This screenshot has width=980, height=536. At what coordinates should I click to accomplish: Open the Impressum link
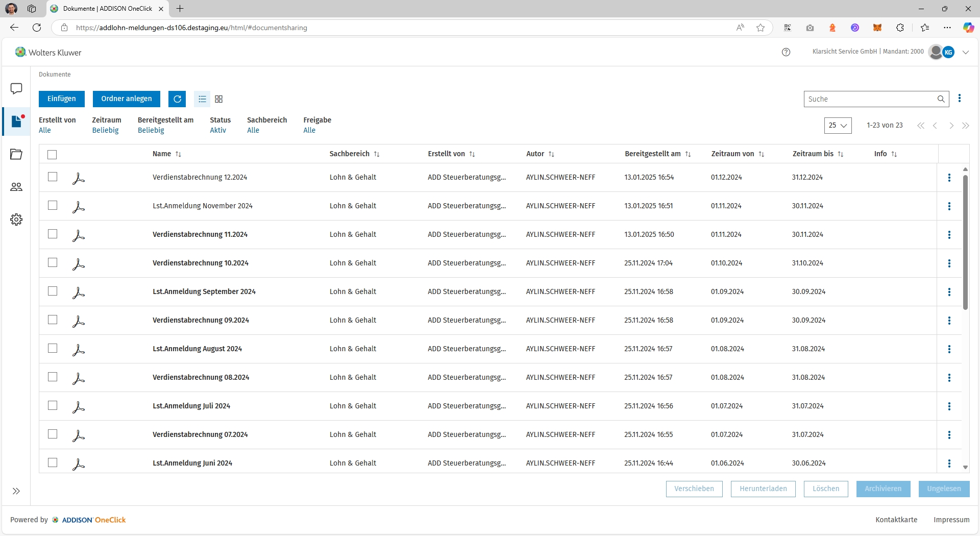pos(951,520)
